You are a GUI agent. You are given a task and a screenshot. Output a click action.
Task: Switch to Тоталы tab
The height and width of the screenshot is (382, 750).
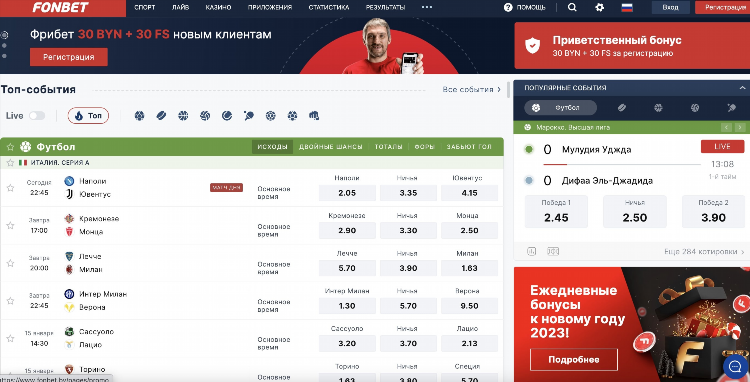coord(388,147)
